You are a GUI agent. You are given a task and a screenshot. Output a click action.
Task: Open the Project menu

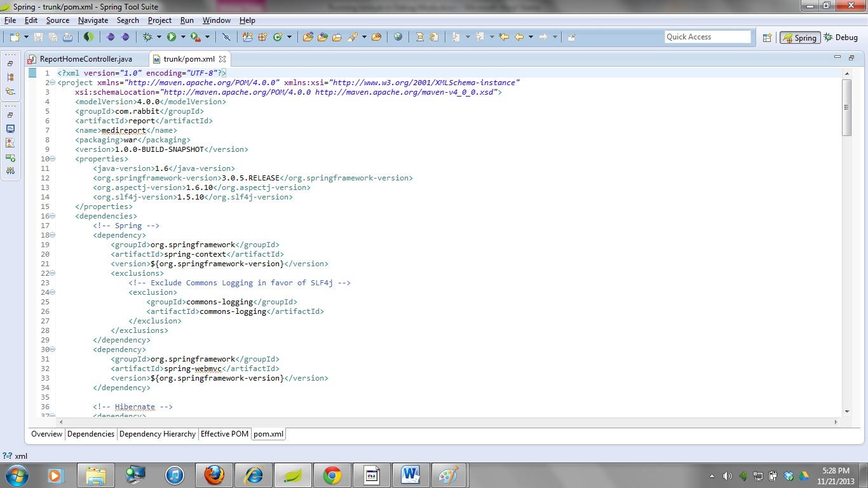(159, 20)
